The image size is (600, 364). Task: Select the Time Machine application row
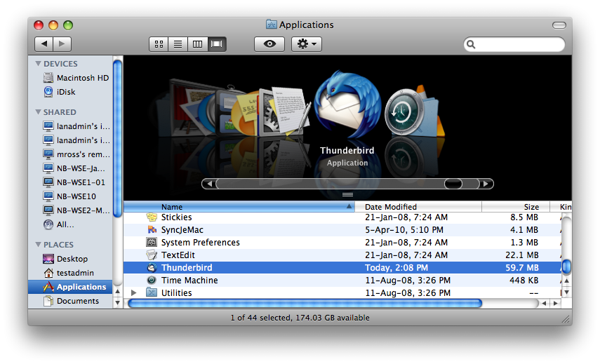tap(342, 281)
